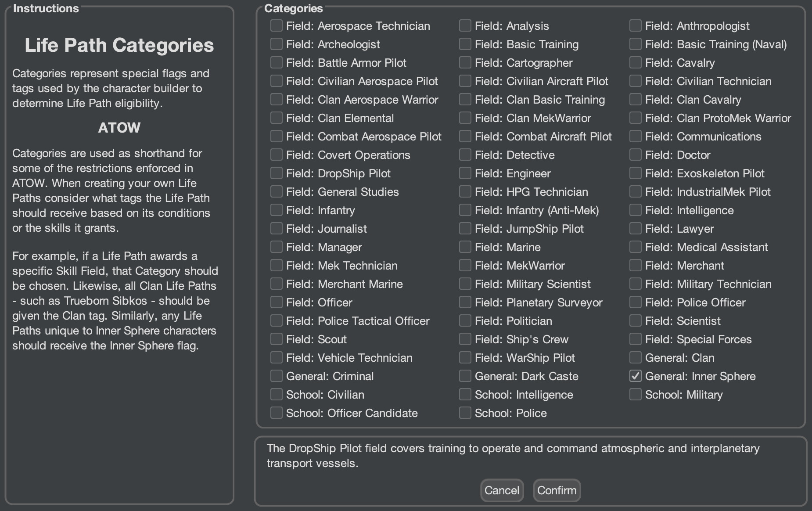Tick Field: Lawyer checkbox
The height and width of the screenshot is (511, 812).
(x=636, y=229)
